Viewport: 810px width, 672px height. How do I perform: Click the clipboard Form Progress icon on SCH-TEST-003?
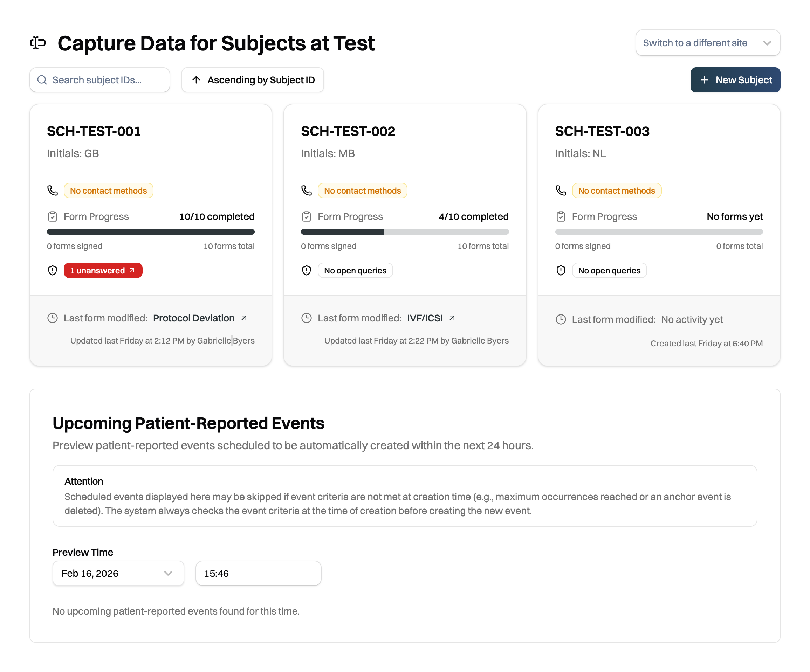coord(561,216)
